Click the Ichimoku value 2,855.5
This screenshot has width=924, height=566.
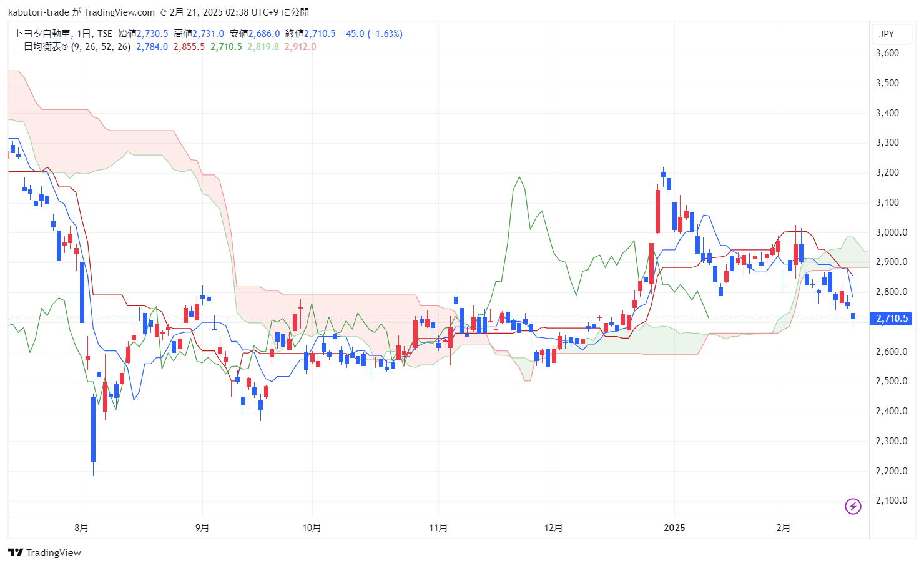[x=189, y=47]
